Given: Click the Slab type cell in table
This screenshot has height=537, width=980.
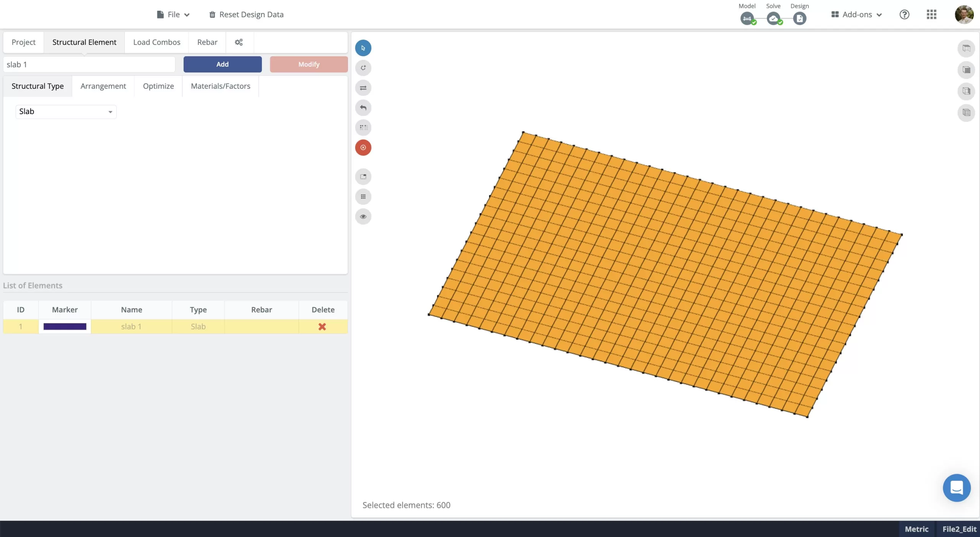Looking at the screenshot, I should click(x=198, y=327).
